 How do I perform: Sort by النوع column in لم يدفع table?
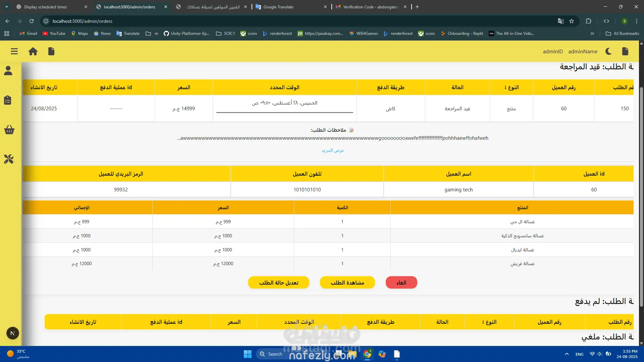[489, 322]
